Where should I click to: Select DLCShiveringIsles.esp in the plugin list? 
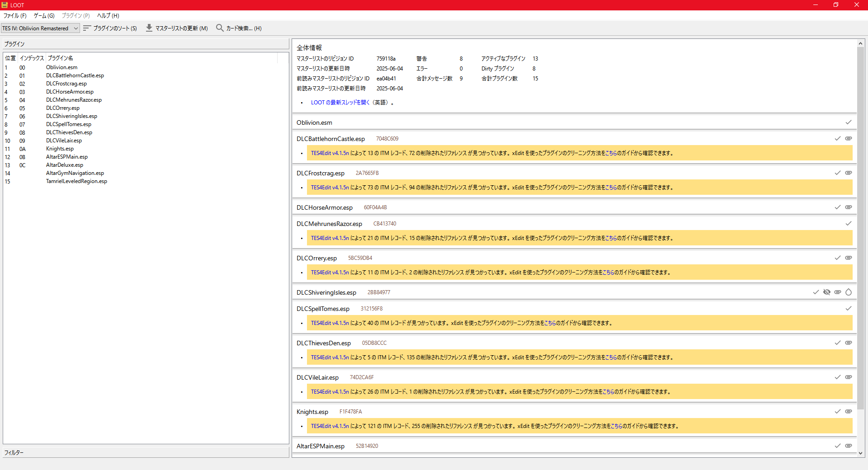pos(71,116)
